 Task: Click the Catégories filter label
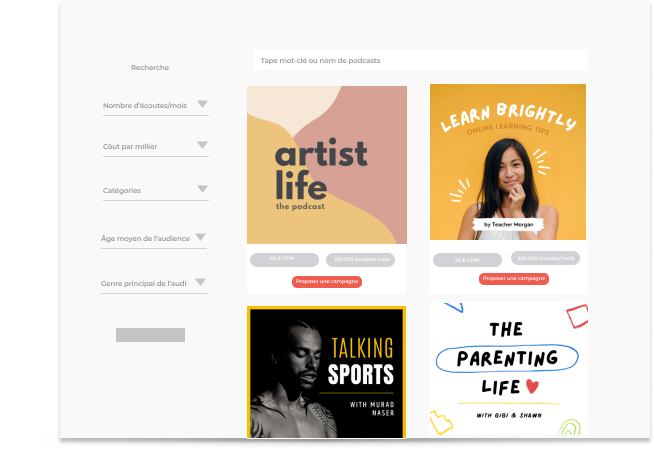tap(122, 191)
